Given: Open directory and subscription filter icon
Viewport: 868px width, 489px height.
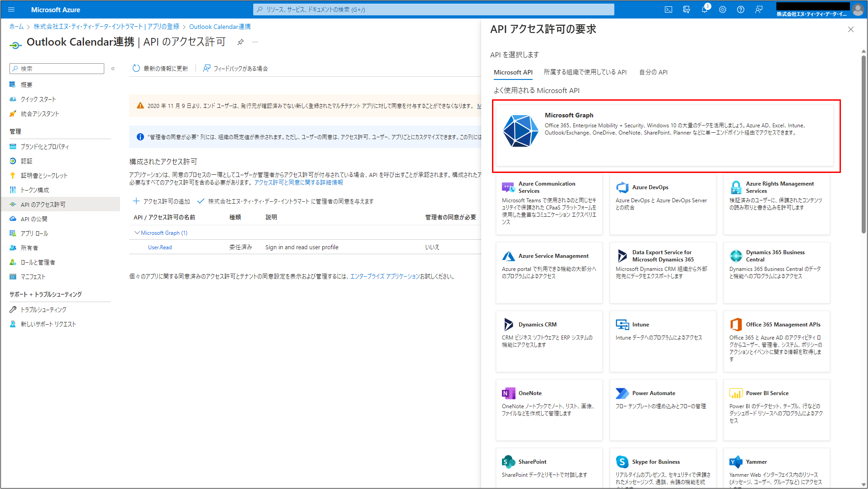Looking at the screenshot, I should (x=687, y=9).
